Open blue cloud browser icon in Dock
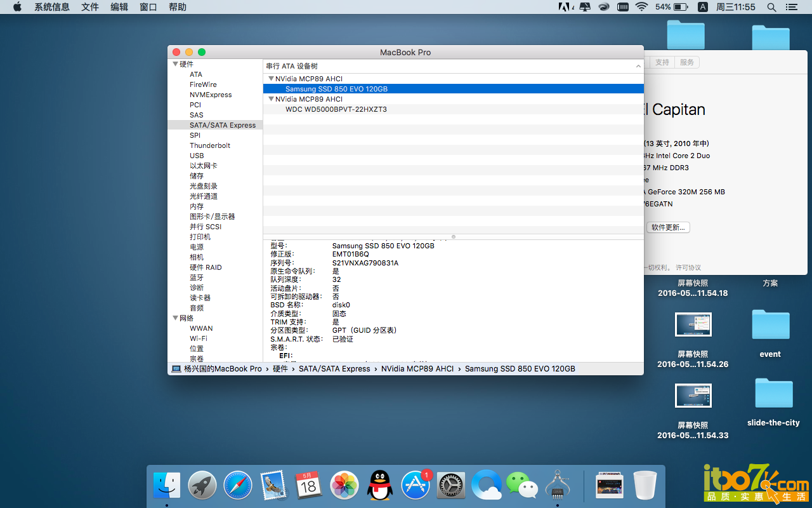The height and width of the screenshot is (508, 812). (487, 486)
